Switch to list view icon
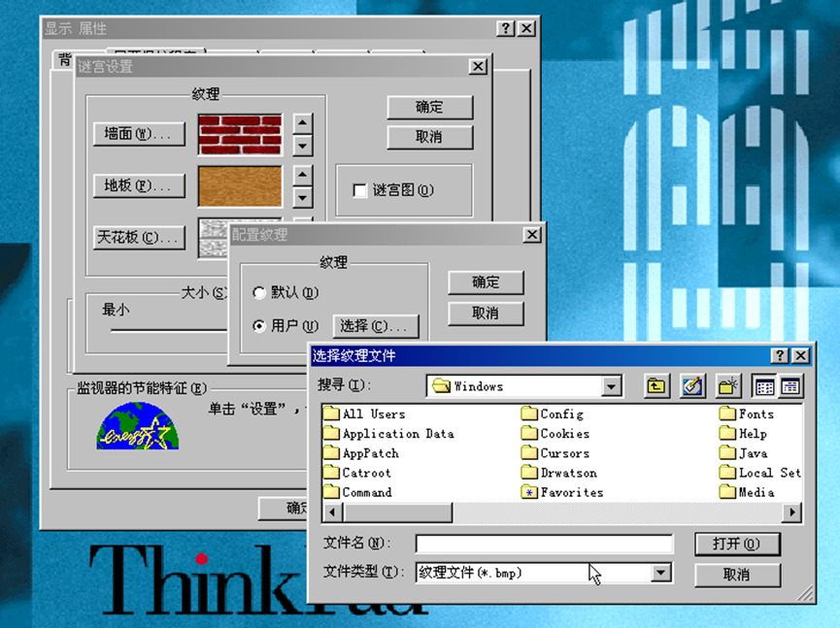The height and width of the screenshot is (628, 840). 764,386
